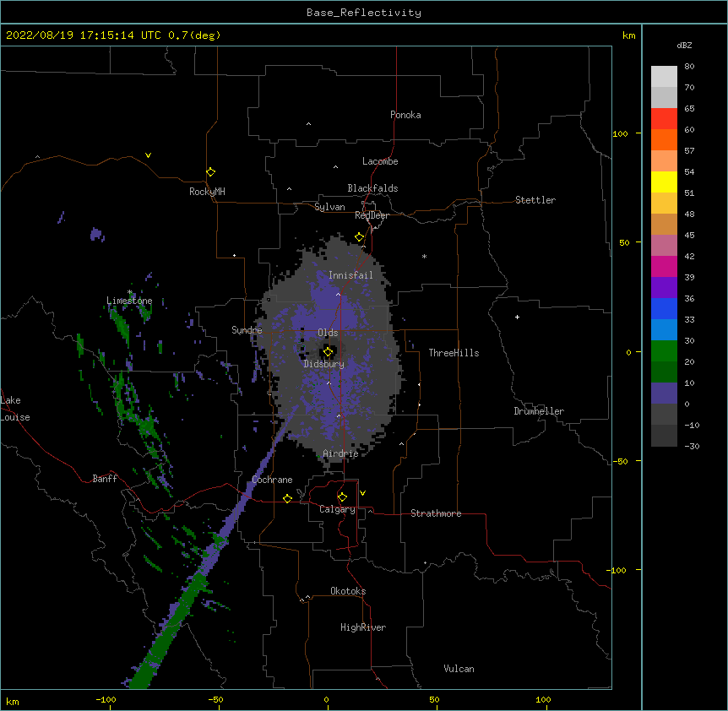728x711 pixels.
Task: Click the Blackfalds label on the map
Action: pyautogui.click(x=372, y=188)
